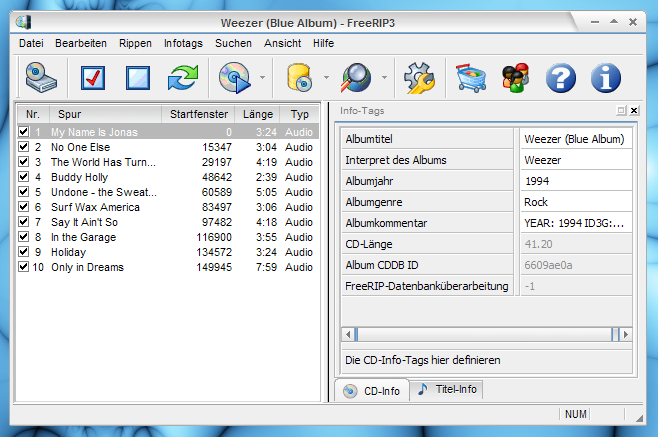
Task: Select track title Buddy Holly
Action: pyautogui.click(x=79, y=177)
